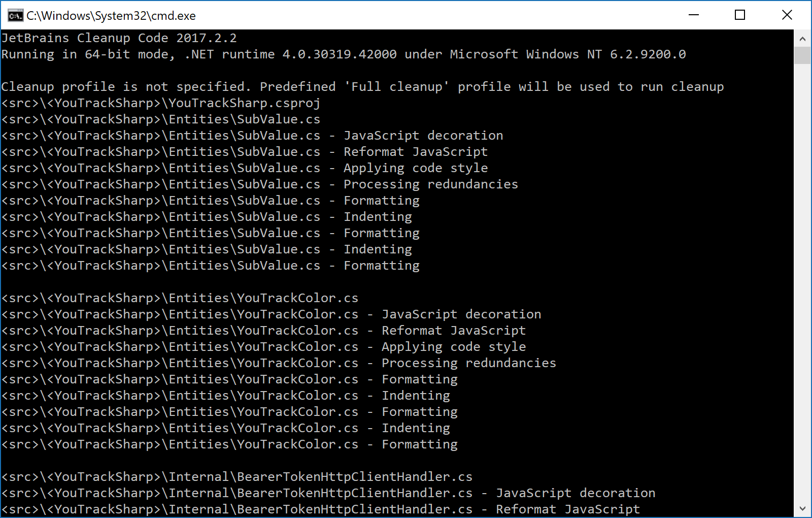Image resolution: width=812 pixels, height=518 pixels.
Task: Click the YouTrackColor.cs 'JavaScript decoration' line
Action: point(272,314)
